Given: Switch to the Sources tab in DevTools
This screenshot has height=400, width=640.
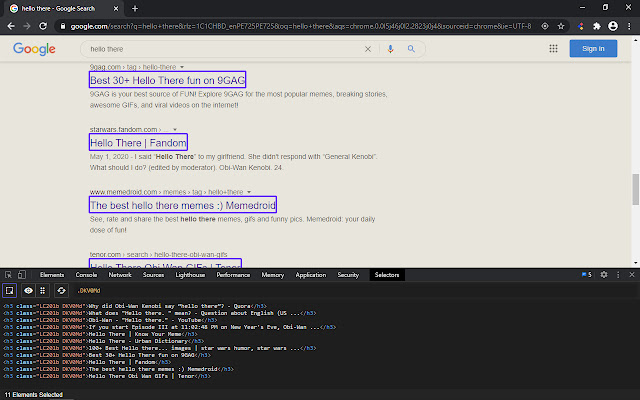Looking at the screenshot, I should 153,275.
